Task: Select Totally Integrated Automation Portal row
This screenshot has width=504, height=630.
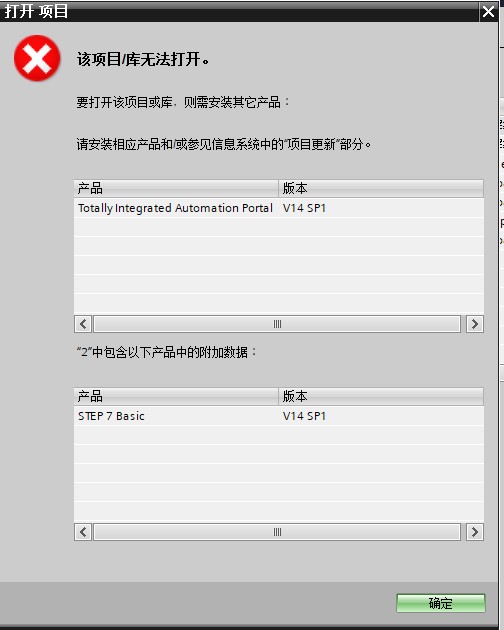Action: 279,208
